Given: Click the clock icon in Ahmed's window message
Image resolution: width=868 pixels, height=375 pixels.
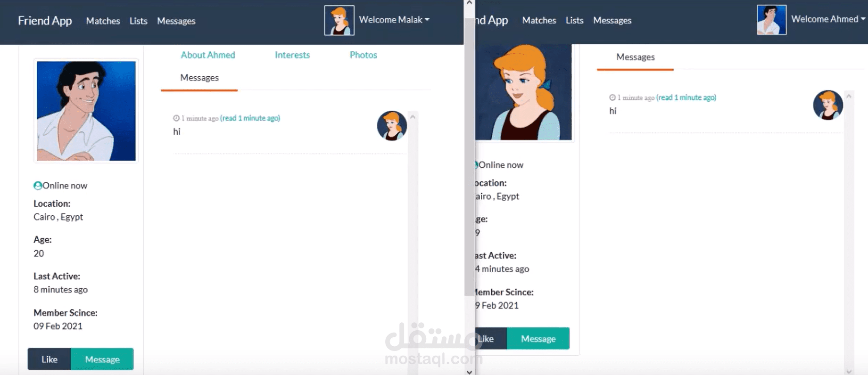Looking at the screenshot, I should (x=612, y=98).
